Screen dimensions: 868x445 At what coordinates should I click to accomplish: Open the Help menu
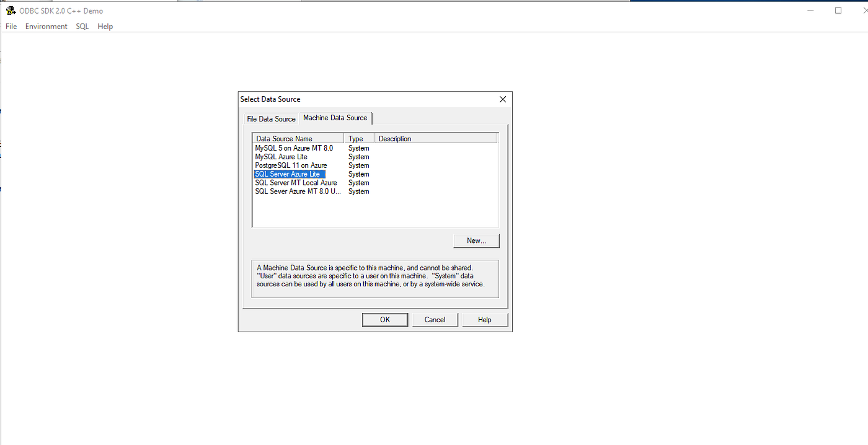tap(105, 26)
